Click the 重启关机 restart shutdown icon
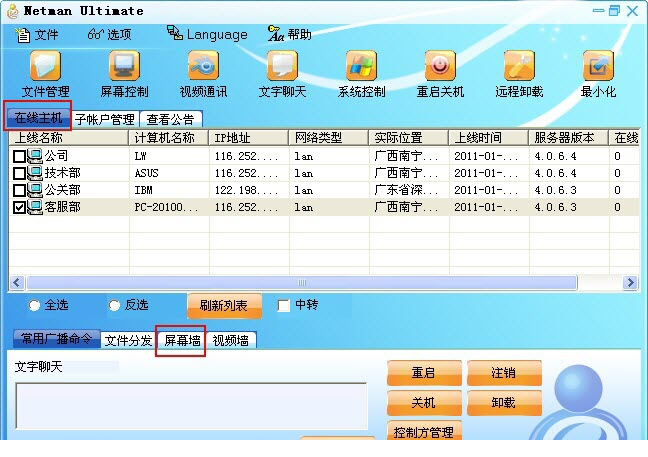Viewport: 648px width, 457px height. 440,65
